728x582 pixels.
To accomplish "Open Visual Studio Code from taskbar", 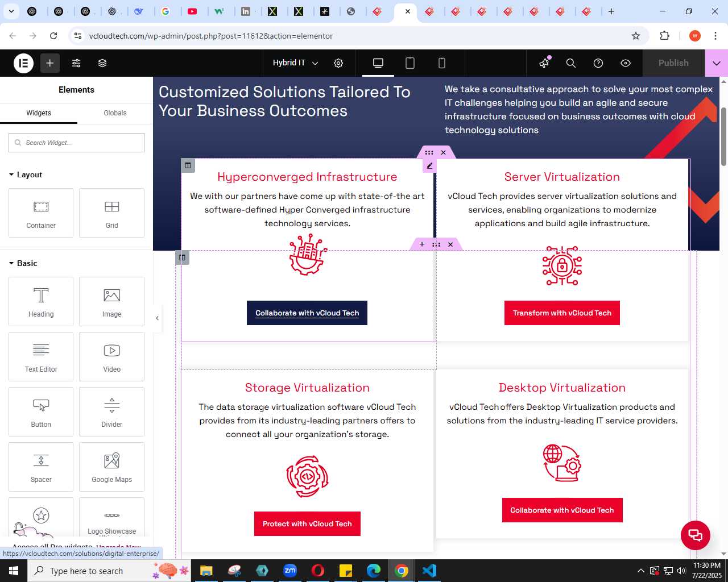I will coord(429,571).
